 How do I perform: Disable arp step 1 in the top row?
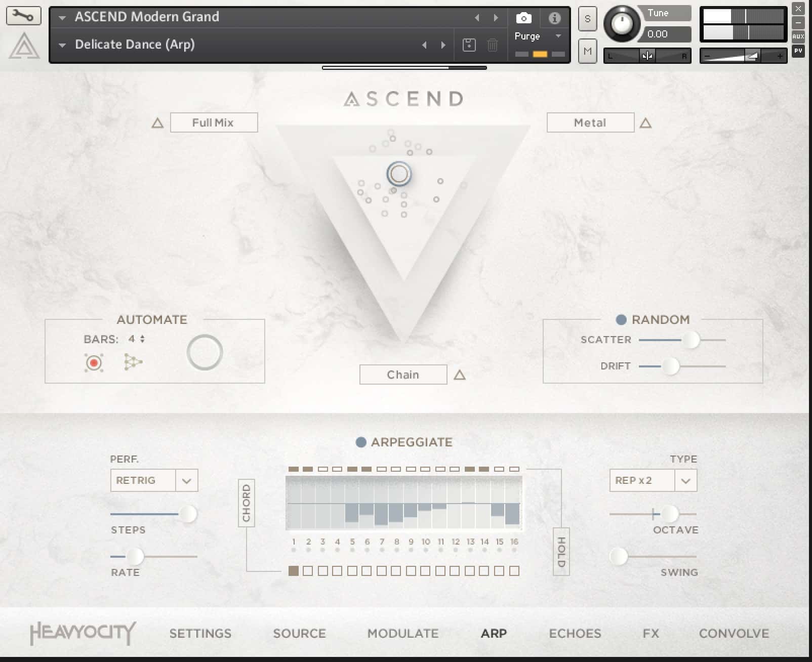[x=293, y=469]
